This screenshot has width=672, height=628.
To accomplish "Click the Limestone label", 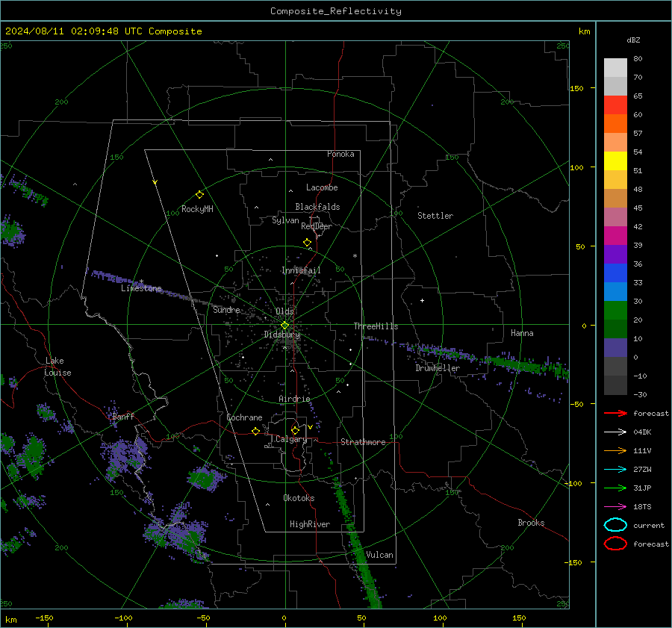I will click(141, 288).
